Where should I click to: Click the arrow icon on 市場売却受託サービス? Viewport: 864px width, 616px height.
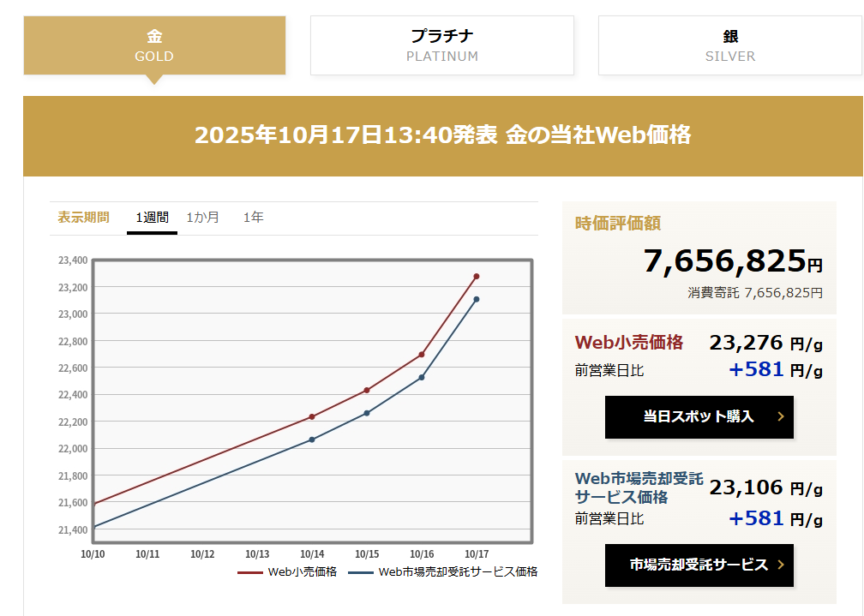pyautogui.click(x=781, y=565)
